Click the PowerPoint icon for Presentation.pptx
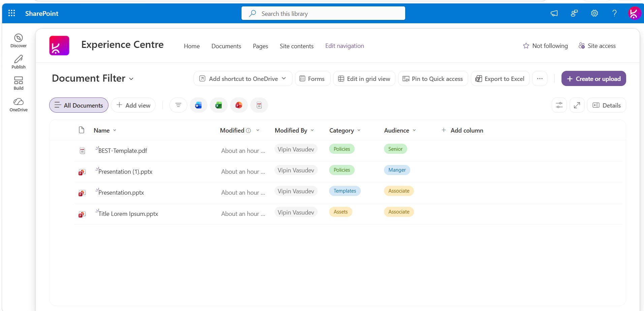The width and height of the screenshot is (644, 311). (82, 193)
